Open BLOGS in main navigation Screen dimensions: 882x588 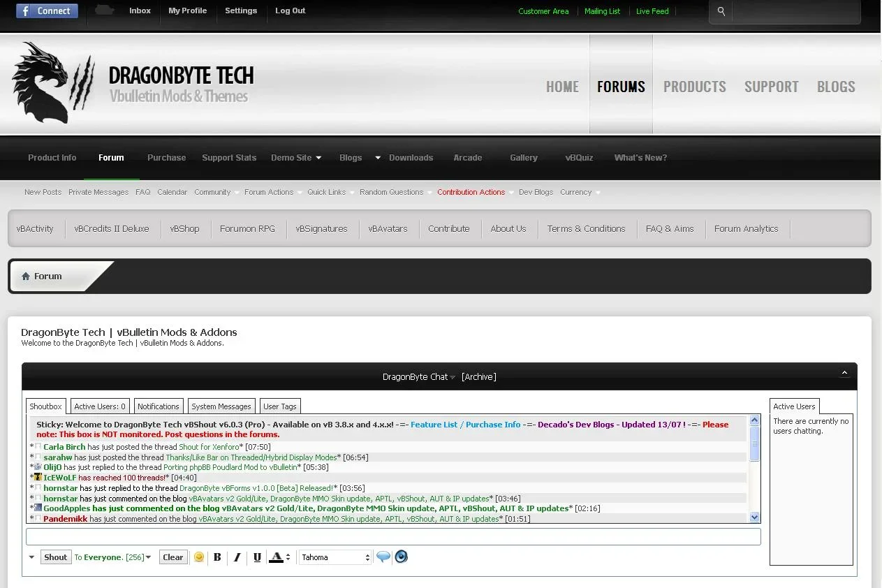tap(836, 87)
